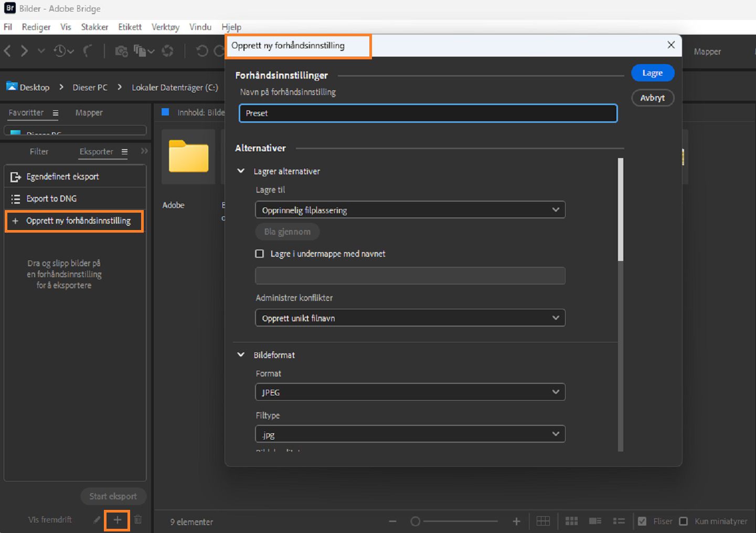Select the Export to DNG preset

(74, 199)
